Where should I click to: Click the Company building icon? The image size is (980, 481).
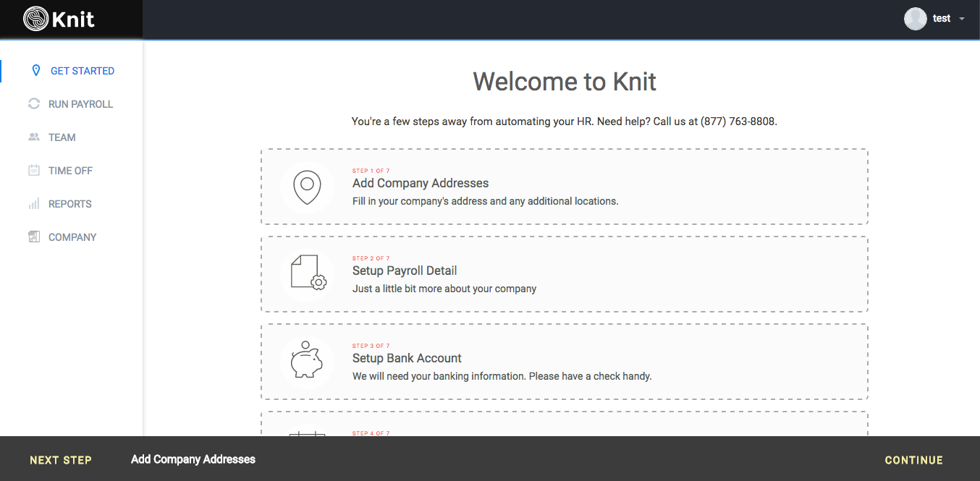tap(34, 237)
